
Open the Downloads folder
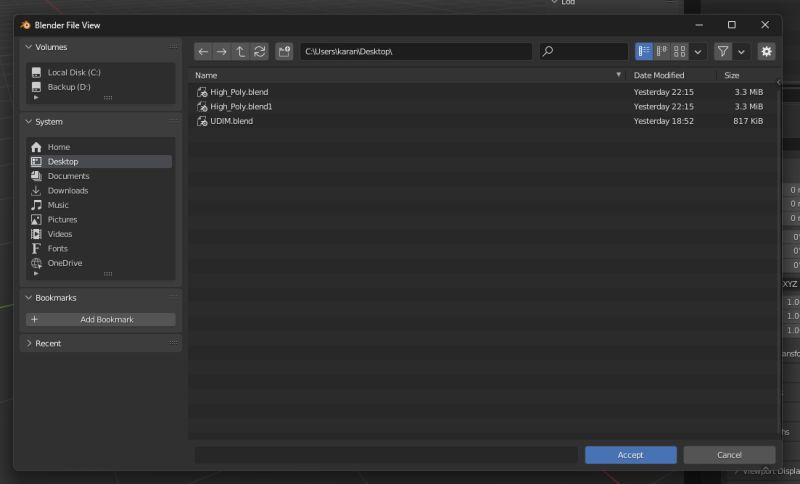click(x=101, y=191)
